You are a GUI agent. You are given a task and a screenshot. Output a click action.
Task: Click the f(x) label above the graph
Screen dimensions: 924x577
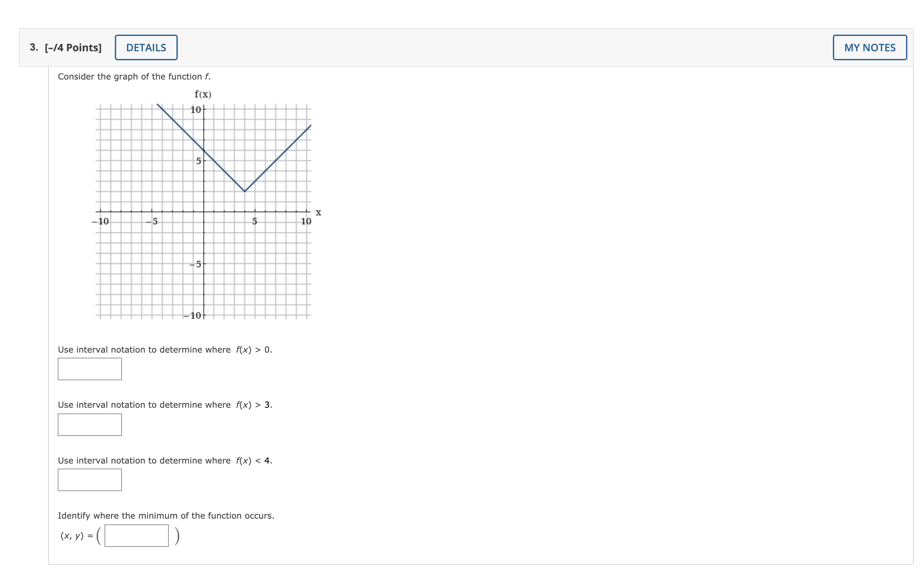pos(203,94)
